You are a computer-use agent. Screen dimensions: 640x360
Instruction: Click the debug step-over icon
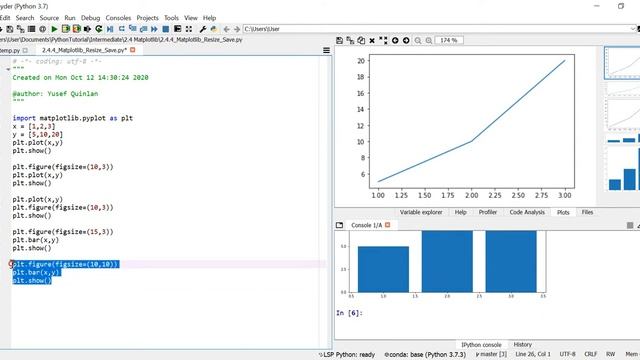click(x=121, y=29)
